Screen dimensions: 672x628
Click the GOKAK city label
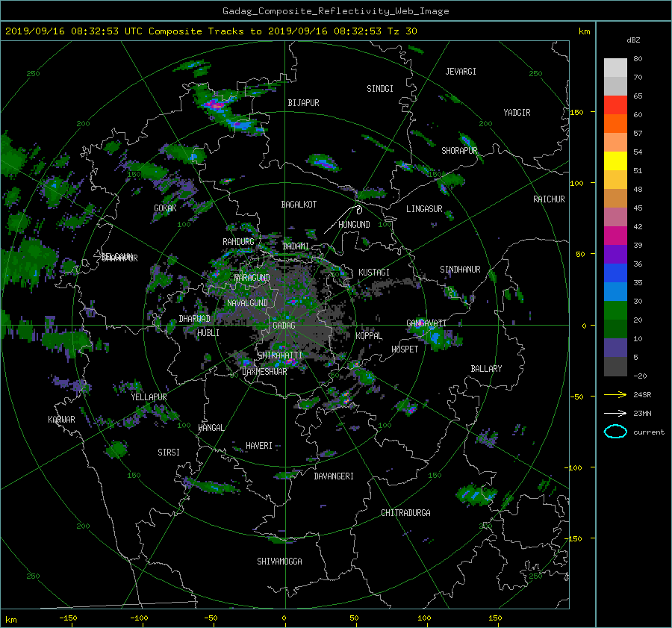coord(165,208)
